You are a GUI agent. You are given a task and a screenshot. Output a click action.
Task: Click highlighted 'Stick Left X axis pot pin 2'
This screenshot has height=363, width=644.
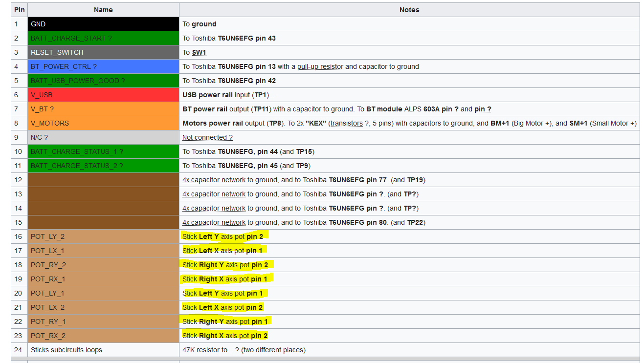tap(222, 307)
